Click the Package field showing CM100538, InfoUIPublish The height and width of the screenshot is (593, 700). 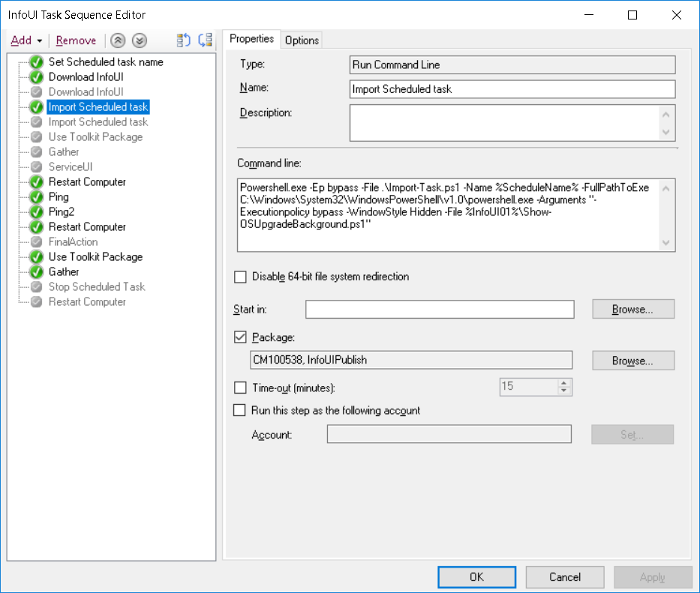(x=411, y=360)
